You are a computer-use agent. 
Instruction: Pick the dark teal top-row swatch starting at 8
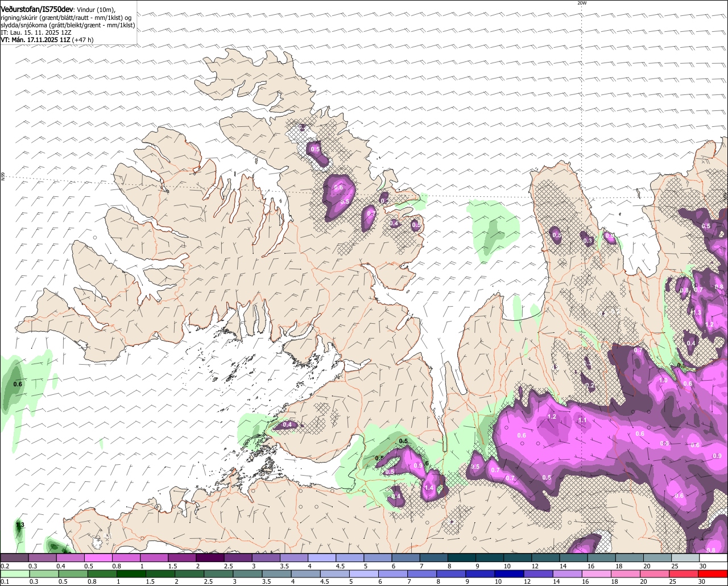click(462, 558)
